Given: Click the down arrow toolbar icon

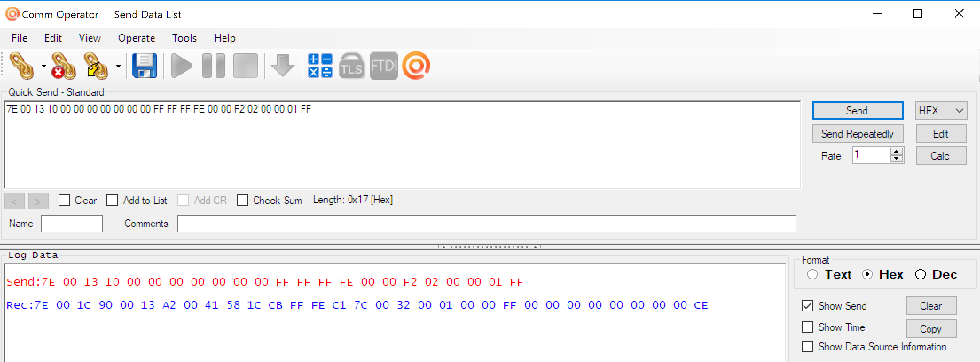Looking at the screenshot, I should coord(283,66).
